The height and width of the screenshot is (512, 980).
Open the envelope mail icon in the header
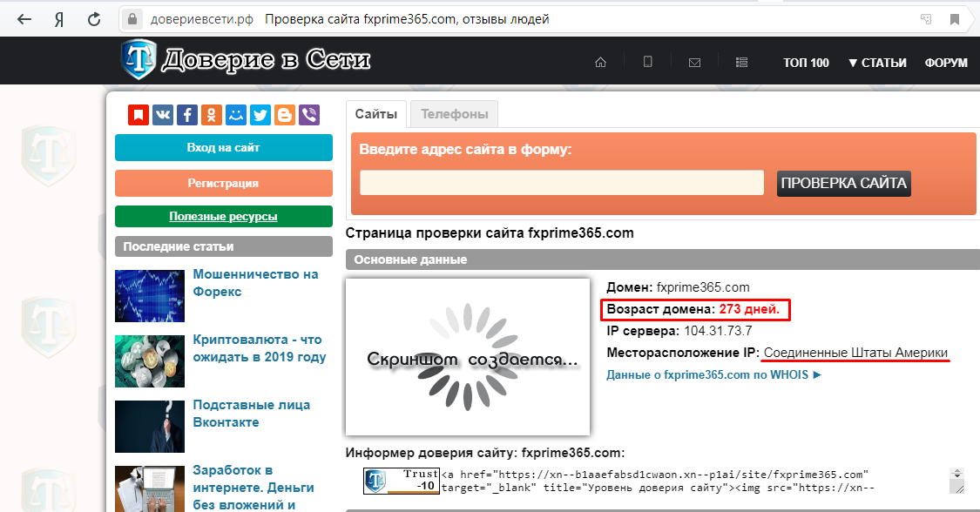point(694,63)
